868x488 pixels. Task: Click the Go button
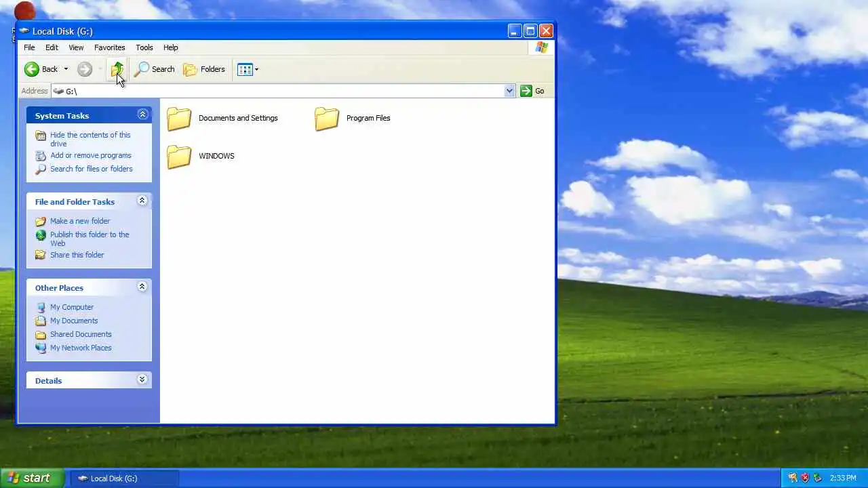click(x=532, y=91)
